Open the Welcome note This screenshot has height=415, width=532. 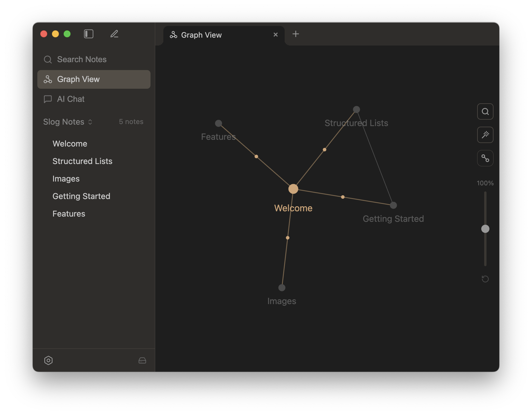pyautogui.click(x=70, y=143)
